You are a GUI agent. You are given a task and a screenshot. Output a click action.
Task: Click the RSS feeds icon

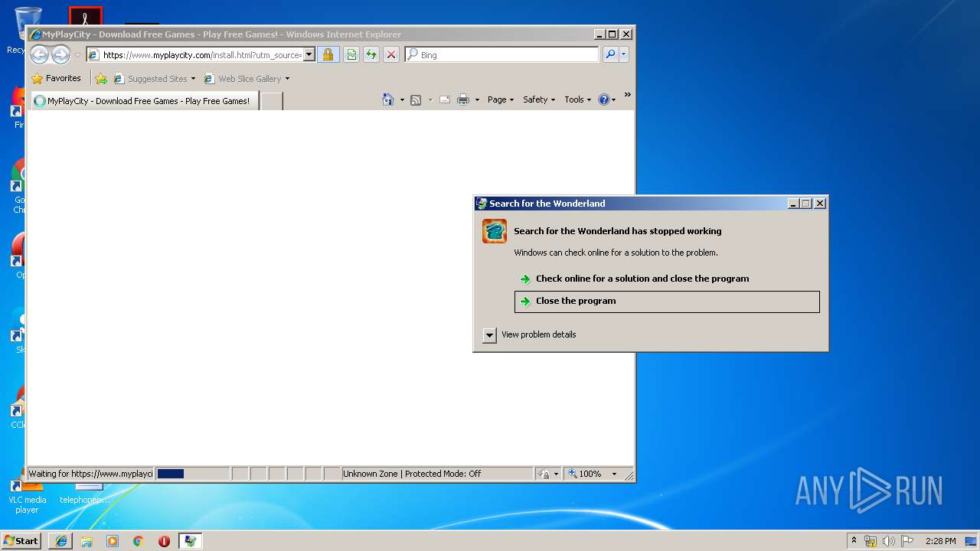(416, 99)
